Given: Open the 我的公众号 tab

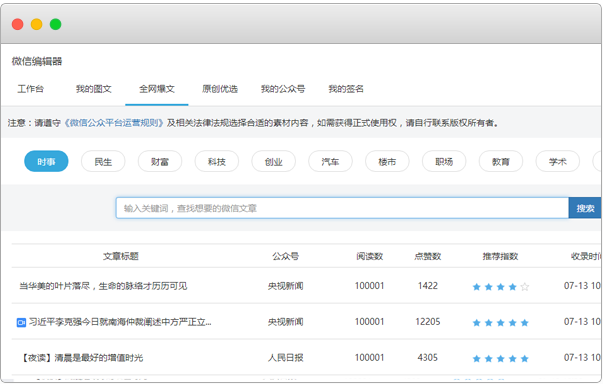Looking at the screenshot, I should (x=283, y=89).
